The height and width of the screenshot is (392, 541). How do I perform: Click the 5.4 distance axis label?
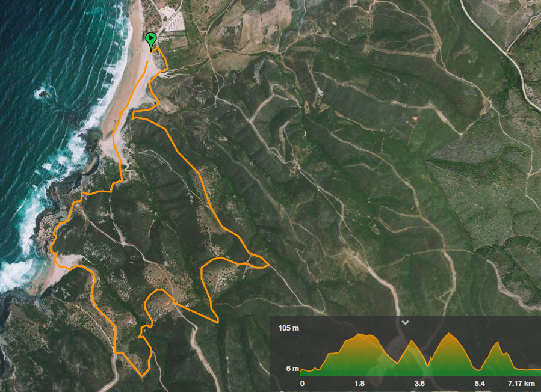(480, 384)
